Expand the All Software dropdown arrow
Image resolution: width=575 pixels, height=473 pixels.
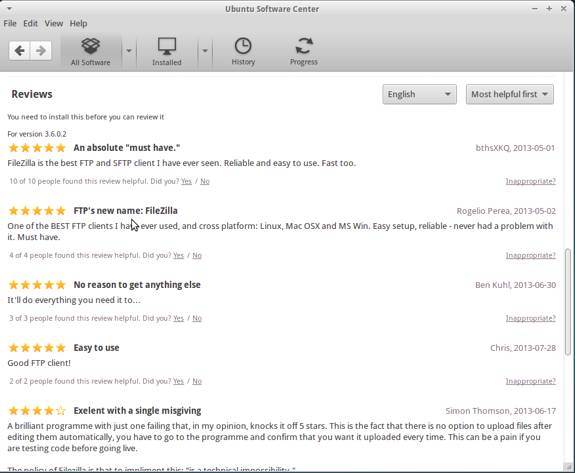tap(129, 51)
